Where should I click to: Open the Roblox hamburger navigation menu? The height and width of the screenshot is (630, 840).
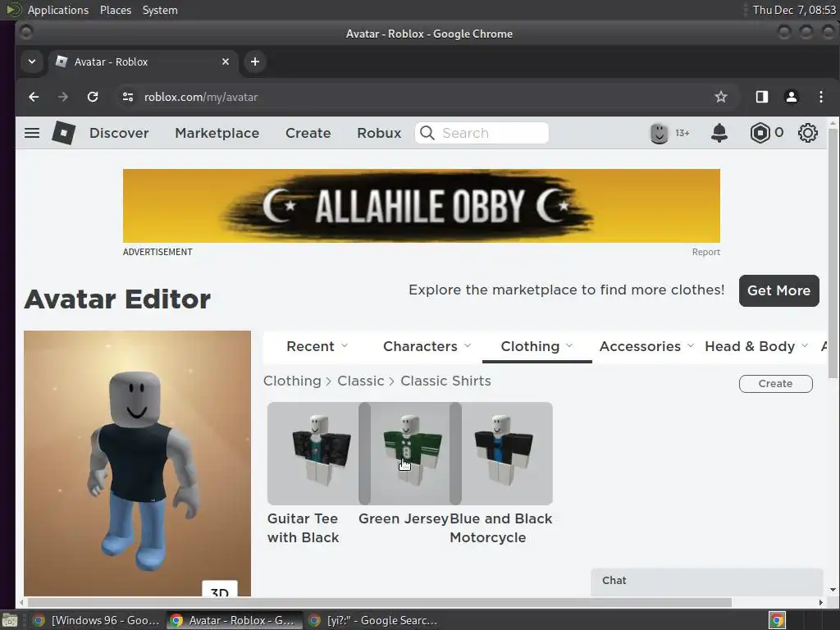pyautogui.click(x=32, y=133)
